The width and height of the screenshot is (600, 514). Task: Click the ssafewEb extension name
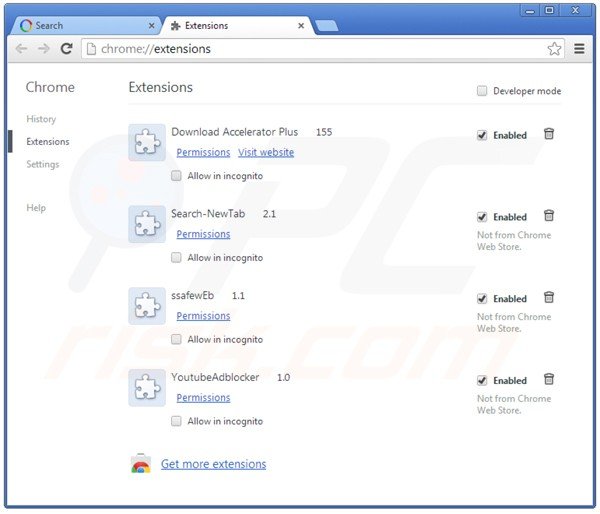(x=192, y=295)
